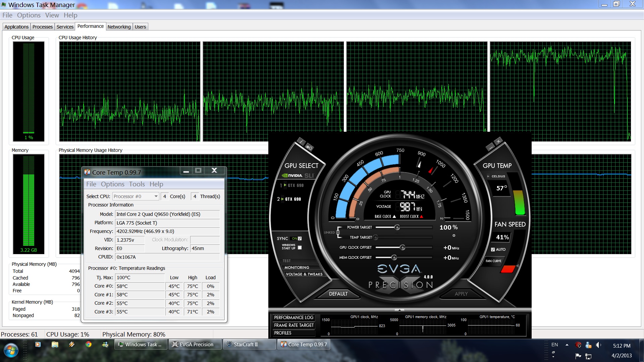Open Windows Media Player taskbar icon
Viewport: 644px width, 362px height.
tap(38, 344)
